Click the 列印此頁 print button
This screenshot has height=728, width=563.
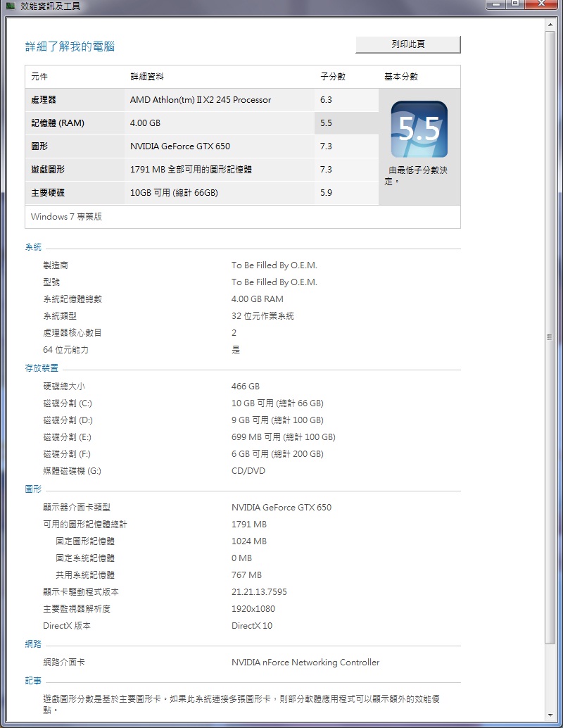[x=408, y=44]
